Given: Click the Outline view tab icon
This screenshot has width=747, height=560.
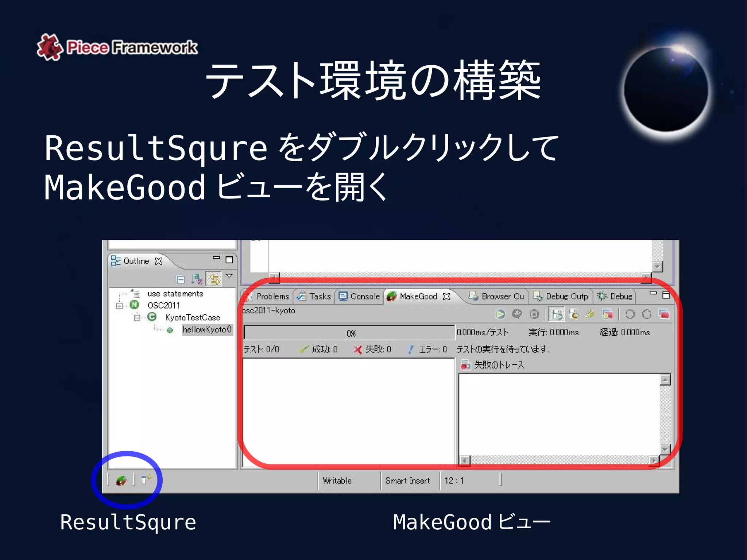Looking at the screenshot, I should (x=116, y=261).
